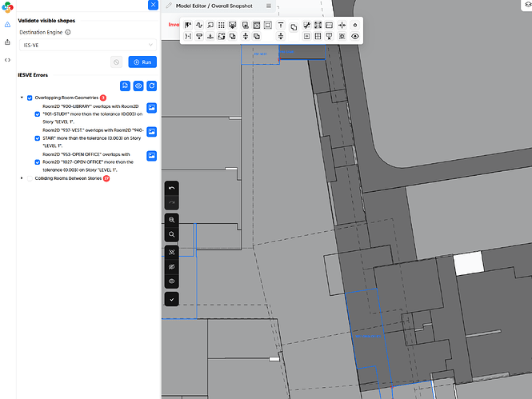
Task: Click the validation warning triangle sidebar icon
Action: [7, 24]
